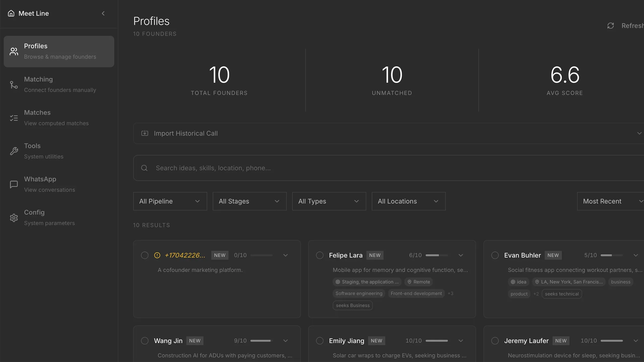This screenshot has height=362, width=644.
Task: Click the Profiles people icon in sidebar
Action: point(14,52)
